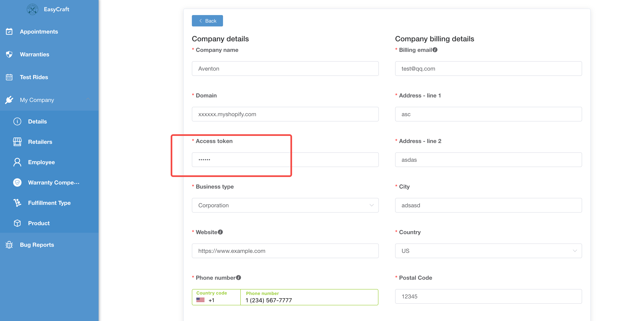Click the Bug Reports bug icon
The width and height of the screenshot is (644, 321).
coord(9,245)
